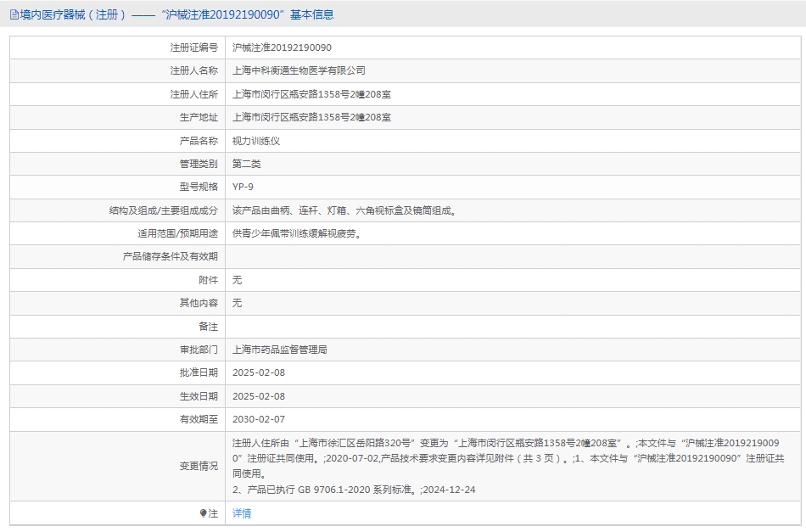The image size is (806, 532).
Task: Select the approving department 上海市药品监督管理局
Action: pyautogui.click(x=280, y=350)
